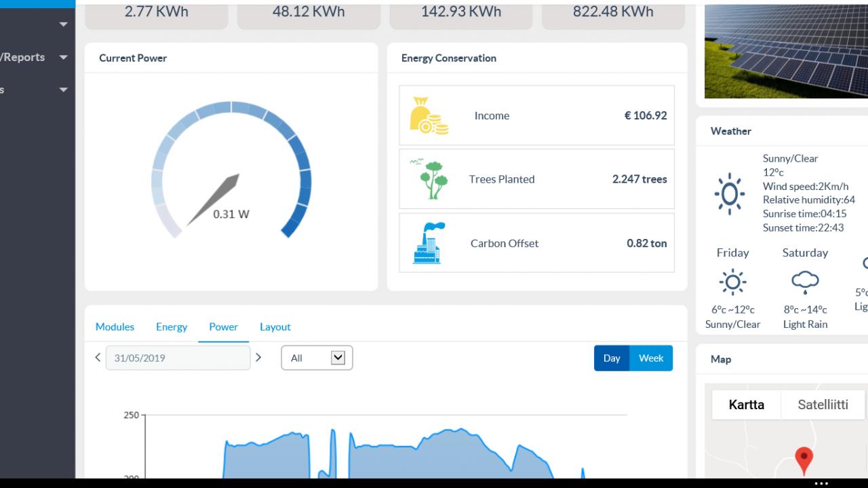
Task: Switch the map to Satelliitti view
Action: 823,405
